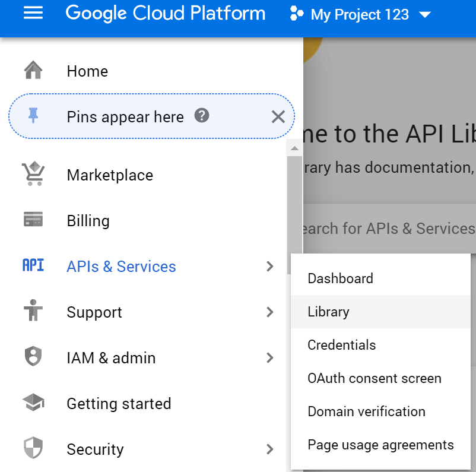Click the IAM & admin shield icon

[x=33, y=356]
